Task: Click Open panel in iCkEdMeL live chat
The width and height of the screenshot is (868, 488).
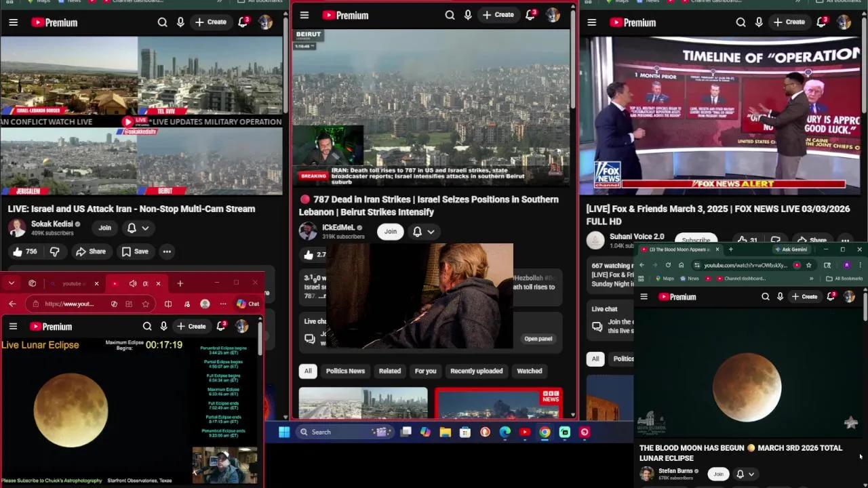Action: tap(538, 339)
